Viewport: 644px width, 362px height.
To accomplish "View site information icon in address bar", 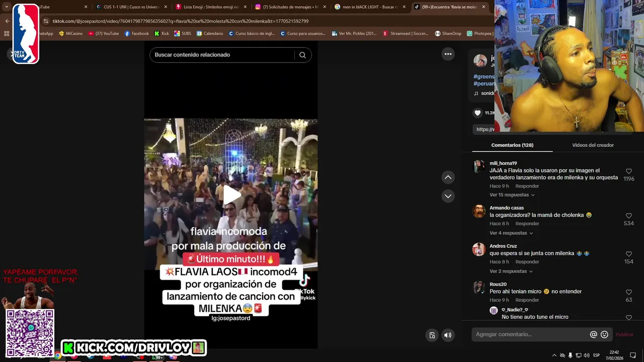I will pyautogui.click(x=46, y=21).
